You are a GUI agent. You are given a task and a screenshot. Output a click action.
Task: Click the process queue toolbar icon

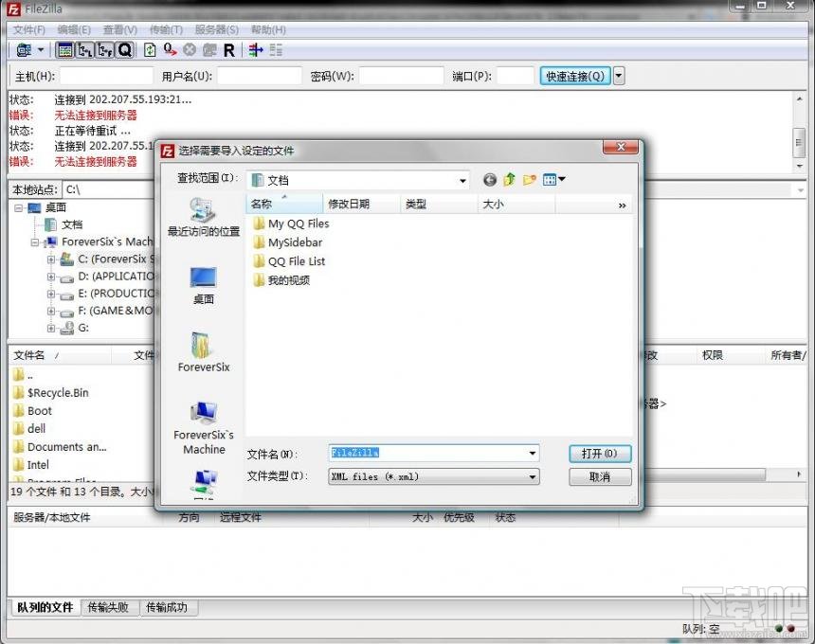170,50
